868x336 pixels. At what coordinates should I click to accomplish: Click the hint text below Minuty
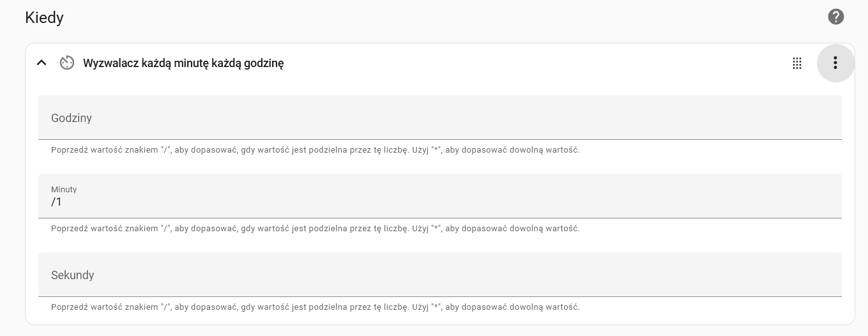315,229
